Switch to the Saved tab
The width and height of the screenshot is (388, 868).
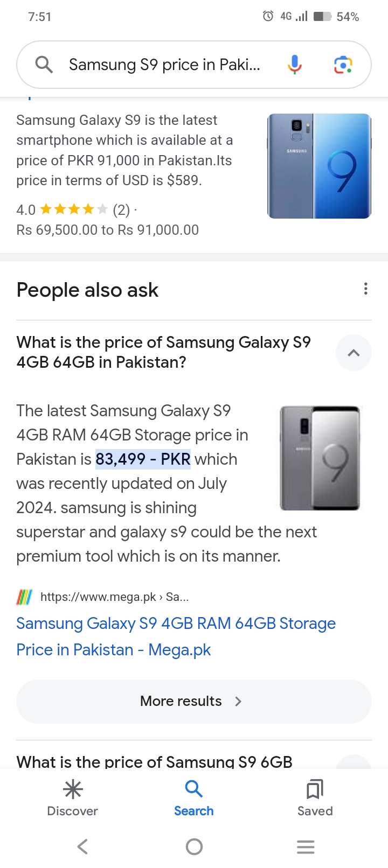[315, 799]
